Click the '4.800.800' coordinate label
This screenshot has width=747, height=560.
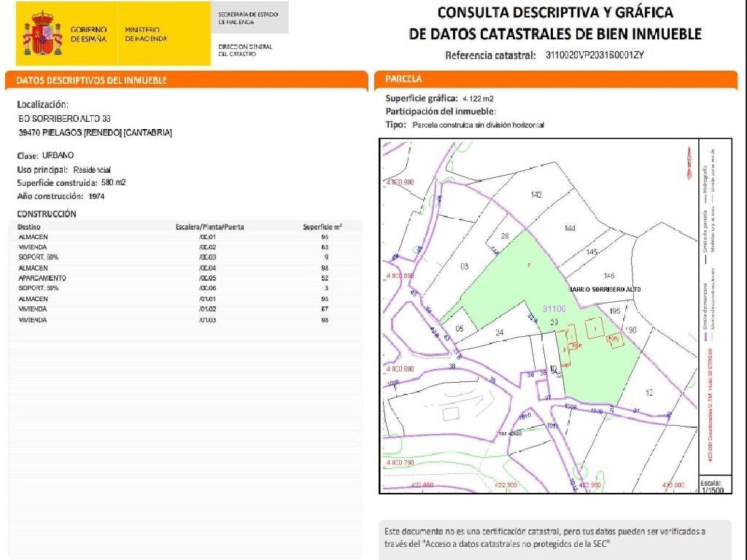point(400,369)
